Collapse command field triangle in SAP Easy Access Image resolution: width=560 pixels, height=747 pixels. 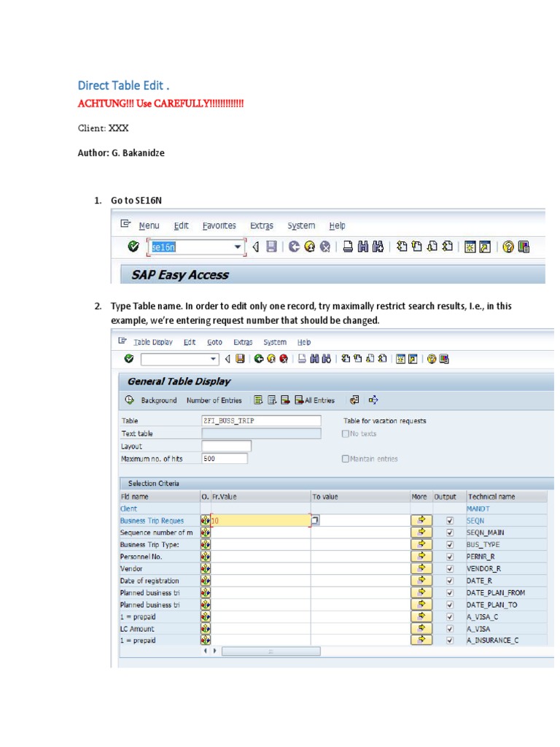256,247
